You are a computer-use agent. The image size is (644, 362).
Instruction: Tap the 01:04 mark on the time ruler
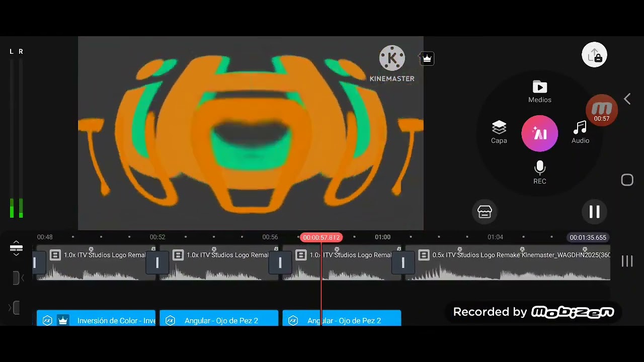(495, 237)
